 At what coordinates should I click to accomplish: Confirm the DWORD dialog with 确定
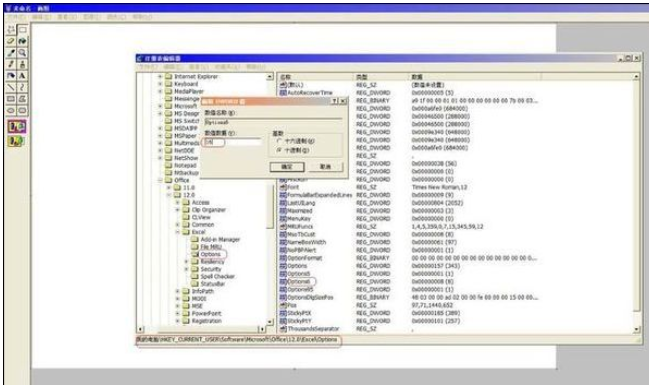click(287, 166)
